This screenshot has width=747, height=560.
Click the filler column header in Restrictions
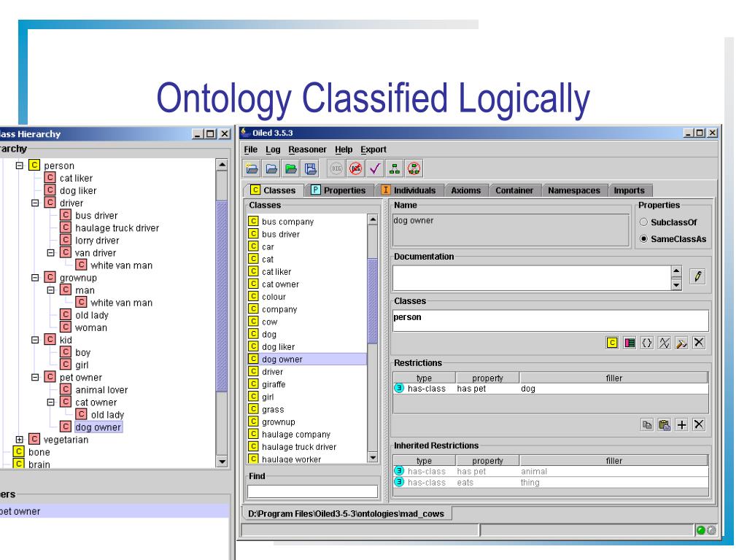click(x=614, y=378)
